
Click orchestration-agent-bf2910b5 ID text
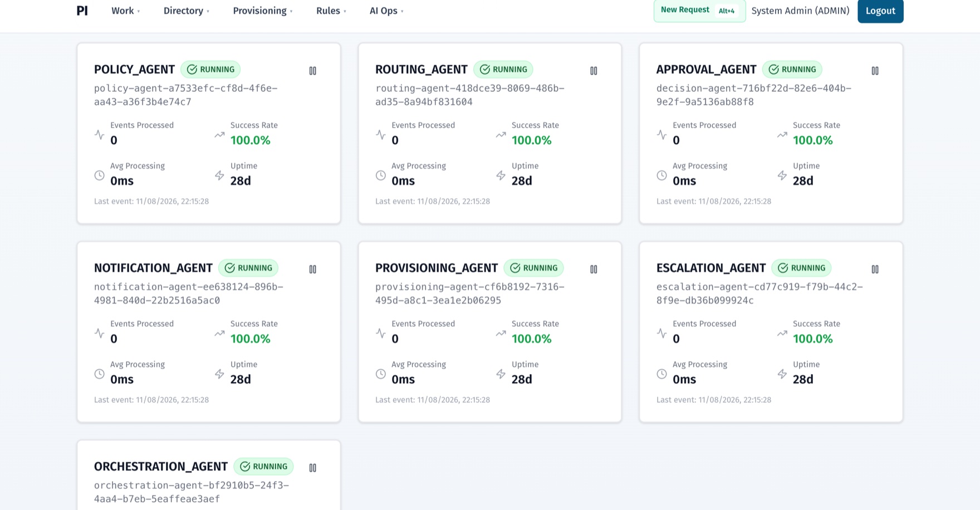192,492
